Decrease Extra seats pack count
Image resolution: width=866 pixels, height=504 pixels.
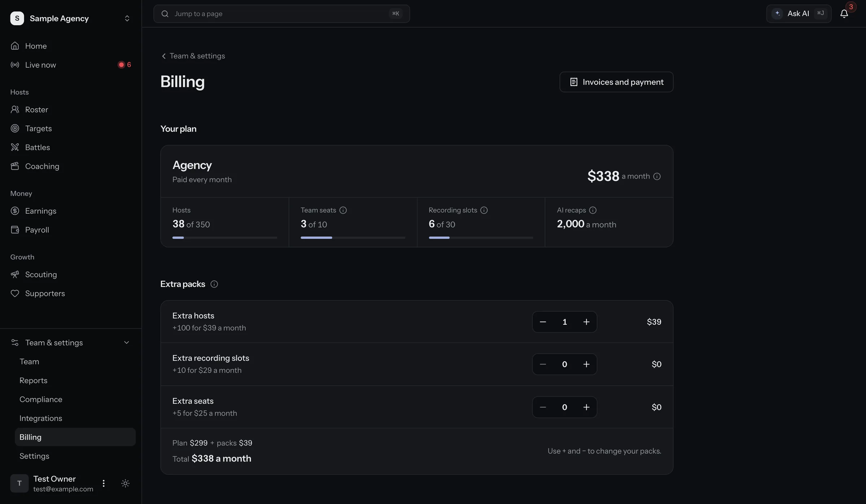[x=543, y=407]
